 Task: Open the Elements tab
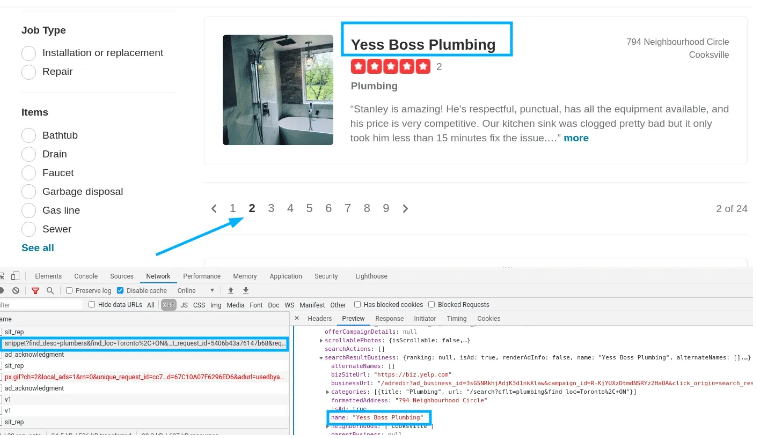click(x=48, y=276)
